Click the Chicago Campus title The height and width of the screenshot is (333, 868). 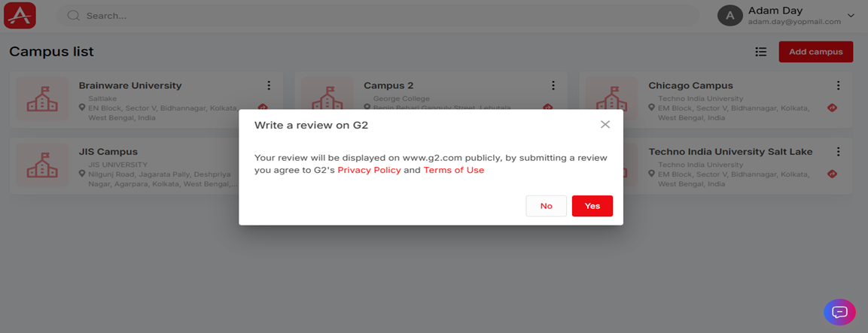tap(691, 86)
